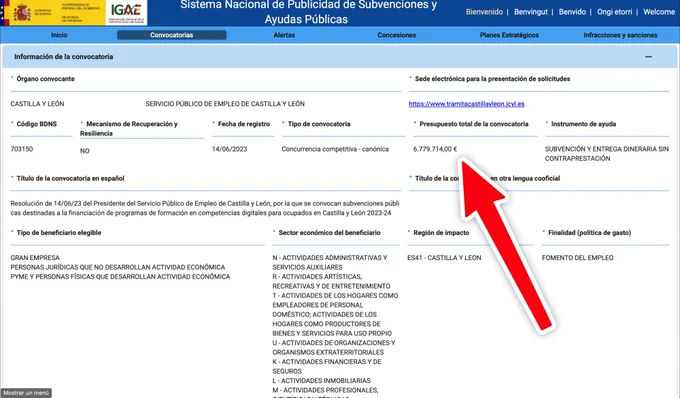
Task: Open the tramitacastillayleon.jcyl.es link
Action: 466,104
